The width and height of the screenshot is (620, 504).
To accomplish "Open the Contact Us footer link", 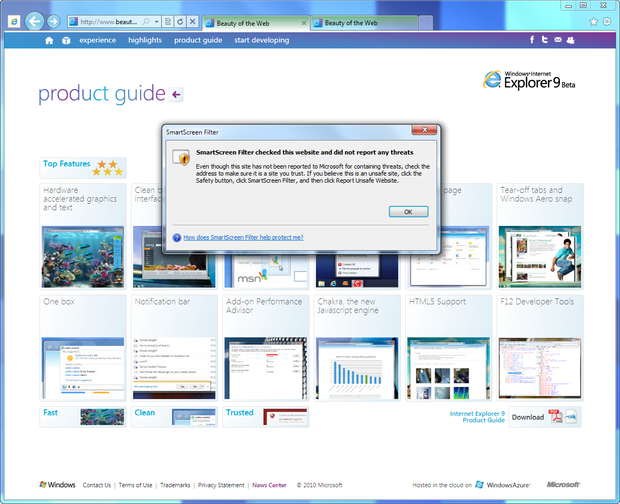I will (x=96, y=485).
